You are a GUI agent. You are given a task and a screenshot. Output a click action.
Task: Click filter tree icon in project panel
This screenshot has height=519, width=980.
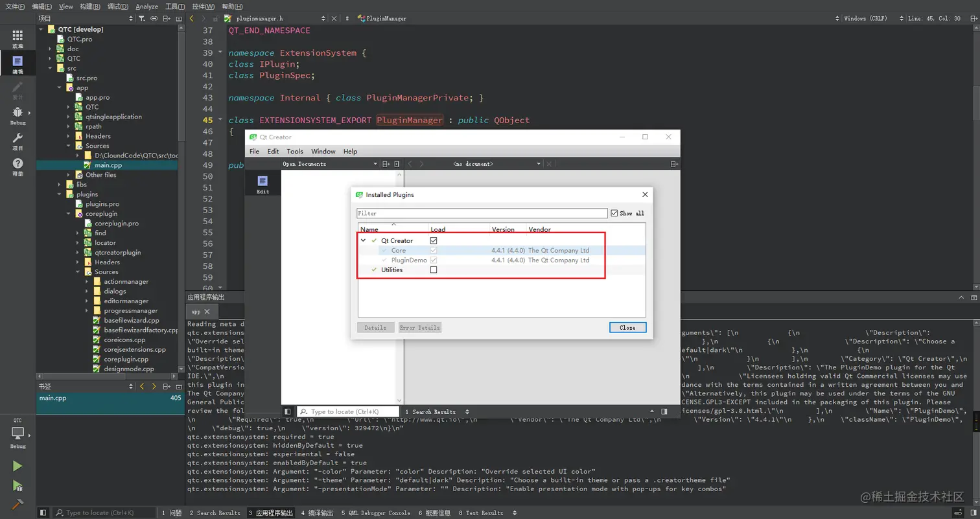[x=143, y=19]
